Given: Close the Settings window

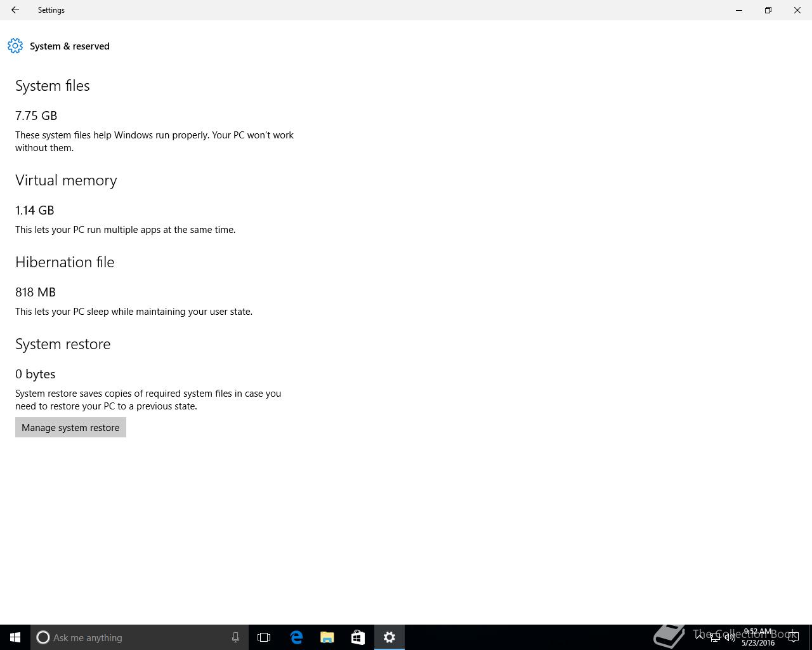Looking at the screenshot, I should click(x=797, y=10).
